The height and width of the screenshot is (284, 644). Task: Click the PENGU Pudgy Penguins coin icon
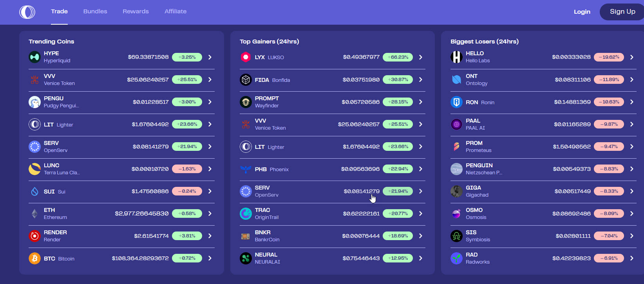(35, 102)
